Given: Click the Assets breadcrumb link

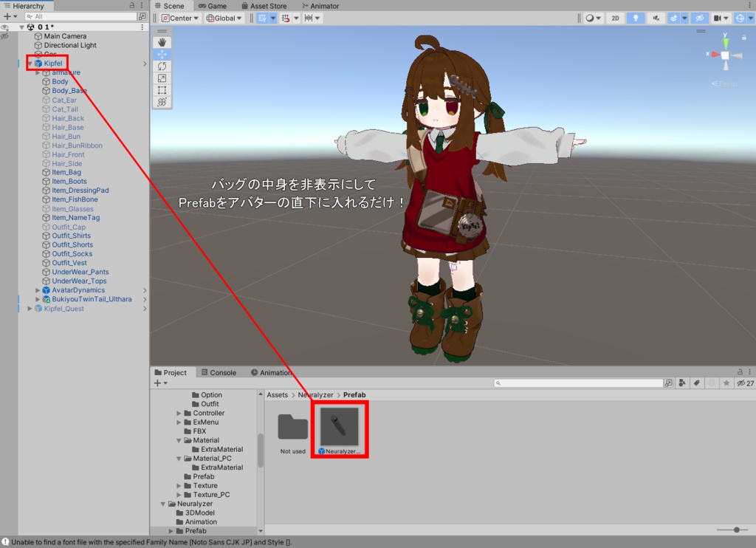Looking at the screenshot, I should click(x=277, y=394).
